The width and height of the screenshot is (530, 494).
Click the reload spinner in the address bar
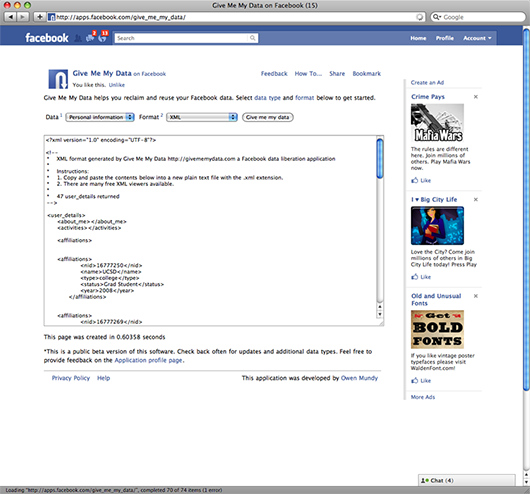(x=419, y=17)
